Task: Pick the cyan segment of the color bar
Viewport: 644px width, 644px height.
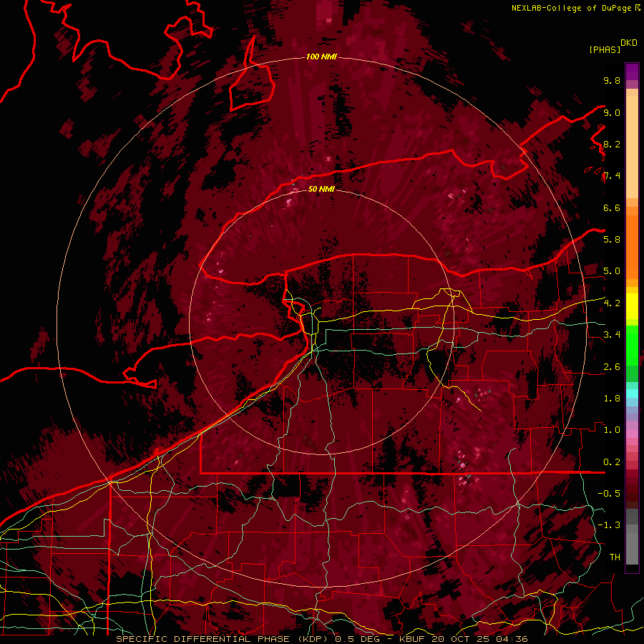Action: tap(632, 394)
